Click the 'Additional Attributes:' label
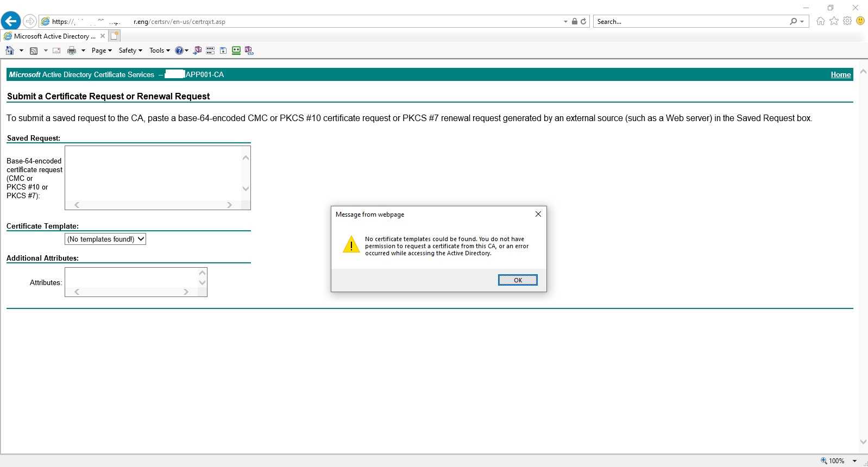 click(42, 258)
